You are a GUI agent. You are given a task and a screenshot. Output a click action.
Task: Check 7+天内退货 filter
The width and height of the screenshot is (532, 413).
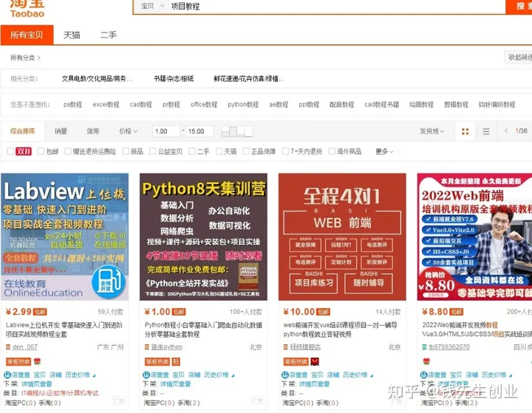(285, 151)
